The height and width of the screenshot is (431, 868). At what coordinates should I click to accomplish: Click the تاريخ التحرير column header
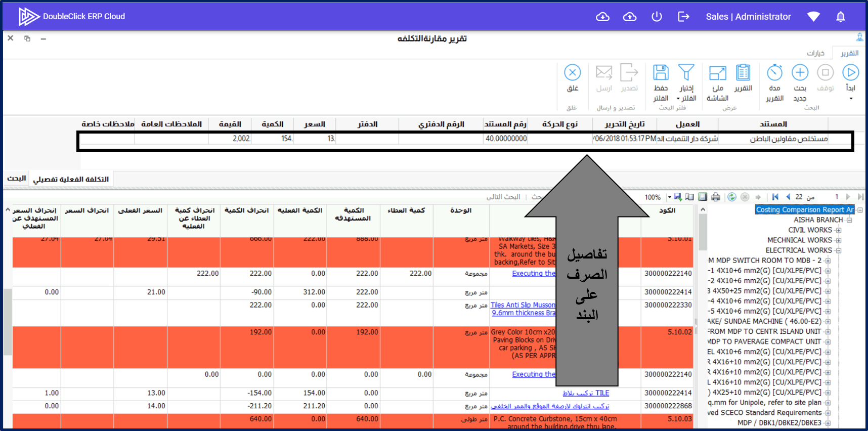[x=625, y=124]
